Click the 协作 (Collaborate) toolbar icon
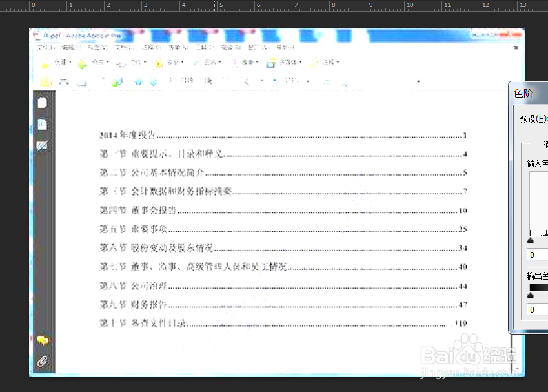548x392 pixels. pos(121,64)
